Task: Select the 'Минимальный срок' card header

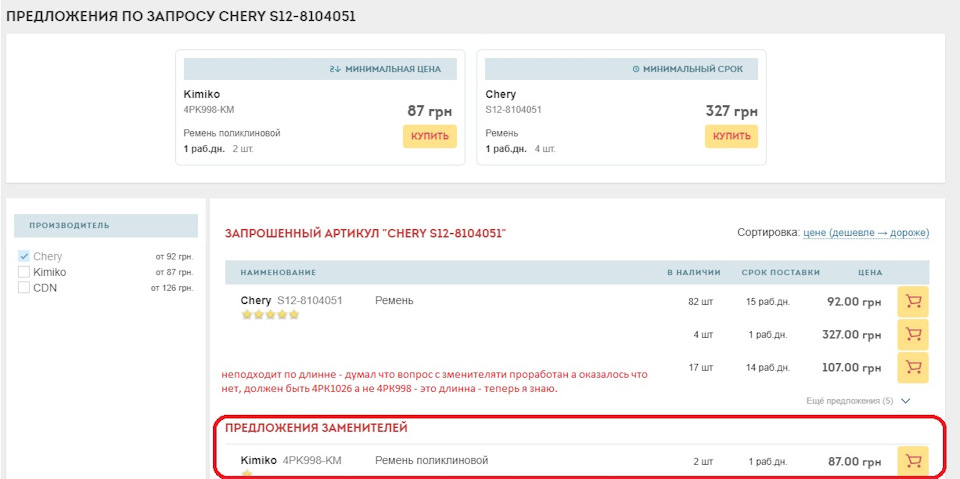Action: 621,69
